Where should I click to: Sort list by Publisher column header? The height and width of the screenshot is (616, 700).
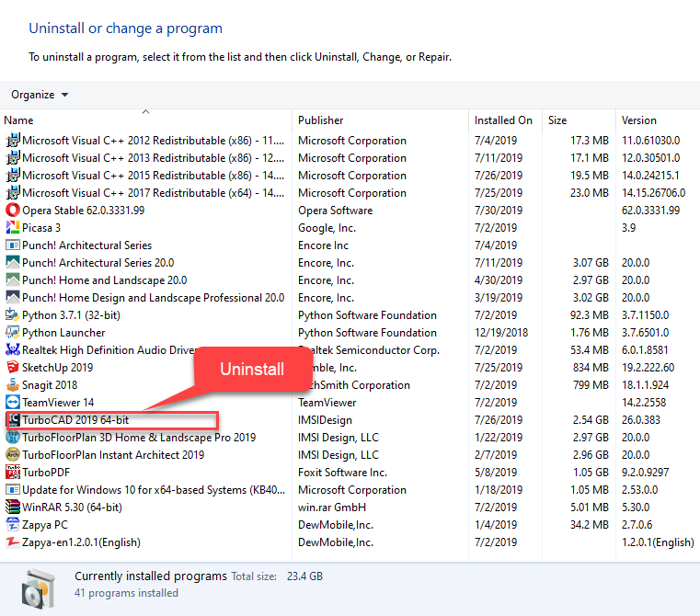(320, 120)
